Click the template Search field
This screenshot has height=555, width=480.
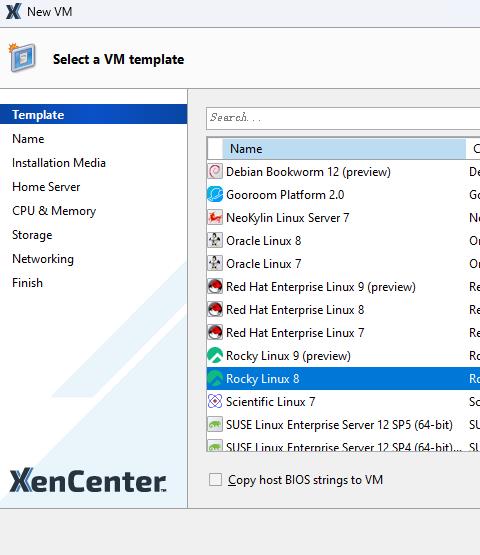pyautogui.click(x=343, y=118)
